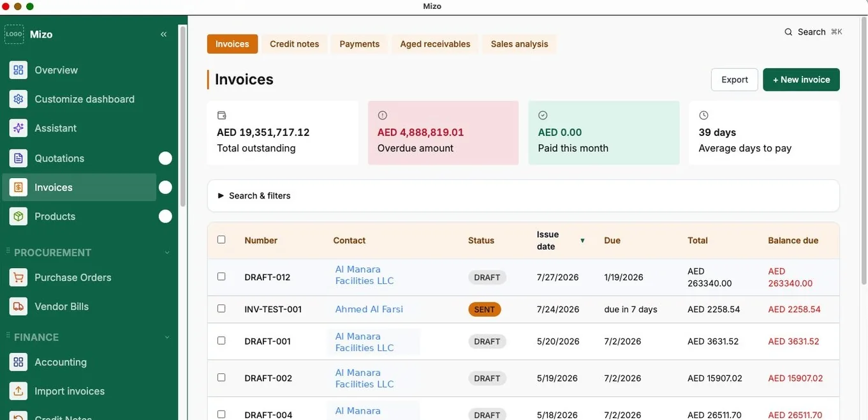Expand the Search & filters section

[523, 196]
